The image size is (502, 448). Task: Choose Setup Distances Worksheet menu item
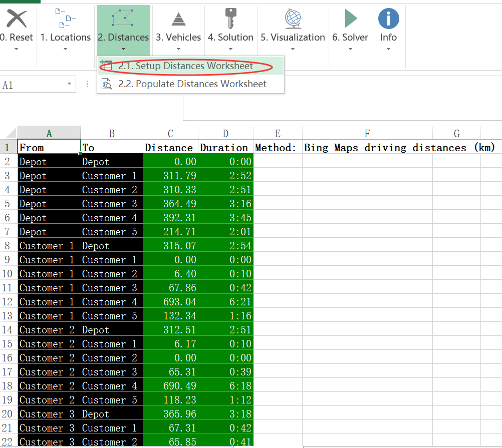[185, 66]
